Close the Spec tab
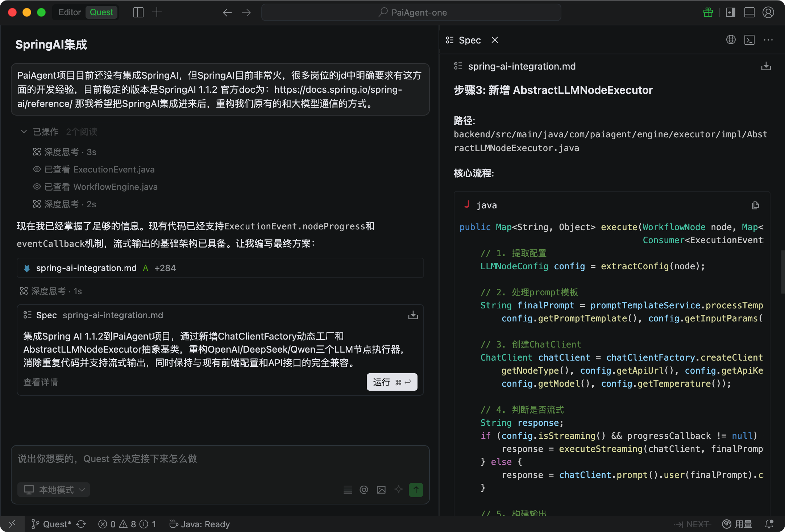The height and width of the screenshot is (532, 785). 494,40
